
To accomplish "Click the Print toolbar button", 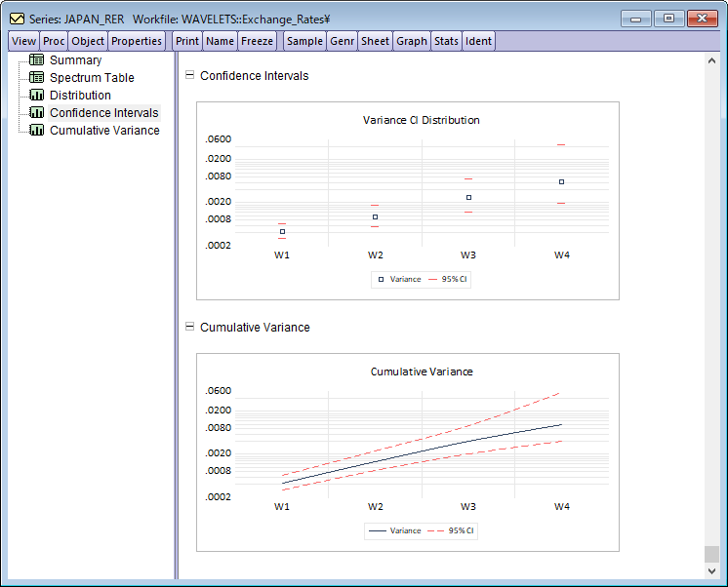I will click(x=187, y=41).
